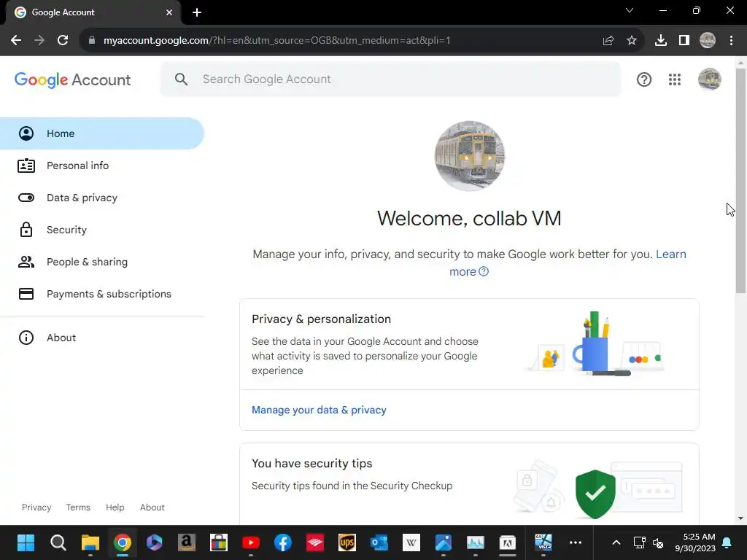Click the address bar URL
Viewport: 747px width, 560px height.
point(276,41)
